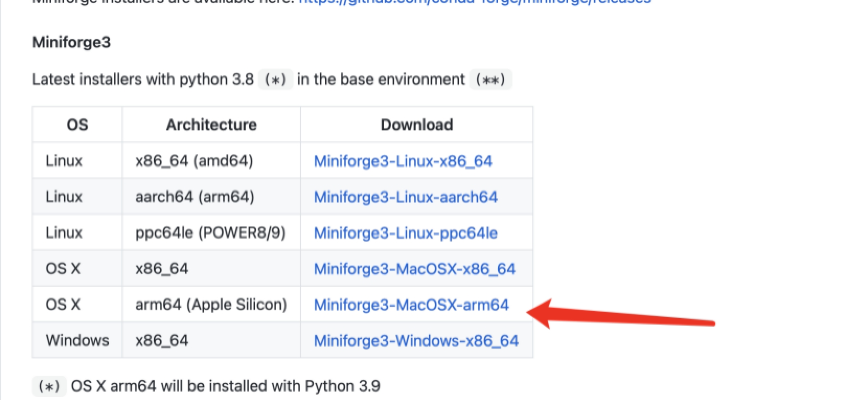The image size is (868, 402).
Task: Open the Miniforge3-MacOSX-x86_64 download link
Action: (414, 269)
